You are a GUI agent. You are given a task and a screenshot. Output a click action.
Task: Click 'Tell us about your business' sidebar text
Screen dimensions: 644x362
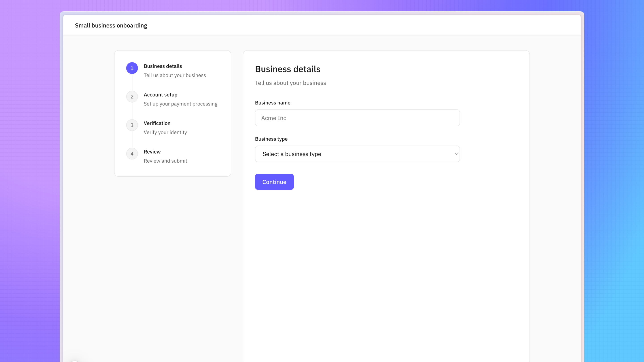175,76
